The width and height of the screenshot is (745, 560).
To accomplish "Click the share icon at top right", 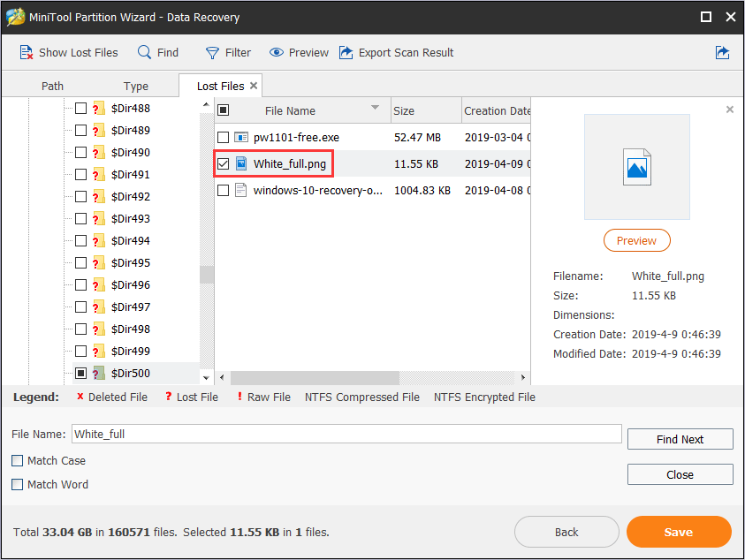I will 723,52.
